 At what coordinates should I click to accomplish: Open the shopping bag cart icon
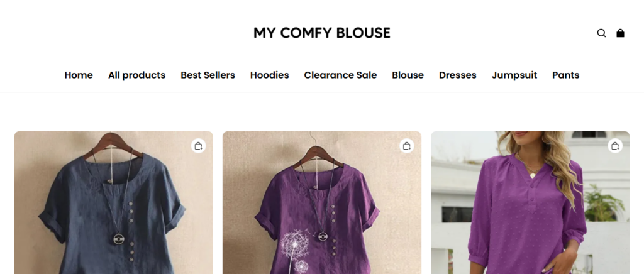(620, 33)
